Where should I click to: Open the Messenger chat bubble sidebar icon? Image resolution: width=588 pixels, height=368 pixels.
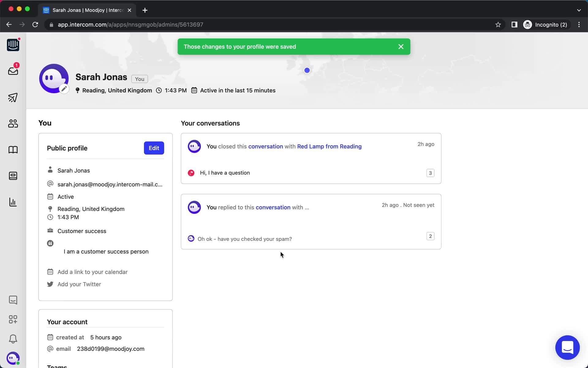point(13,300)
